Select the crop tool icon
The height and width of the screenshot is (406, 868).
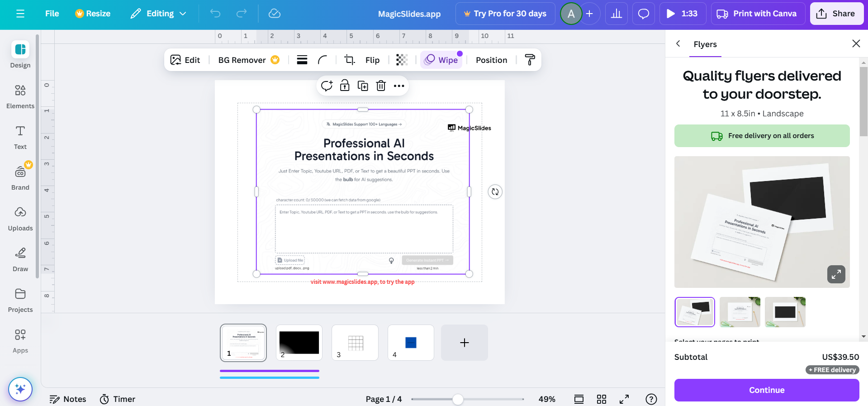pos(349,60)
